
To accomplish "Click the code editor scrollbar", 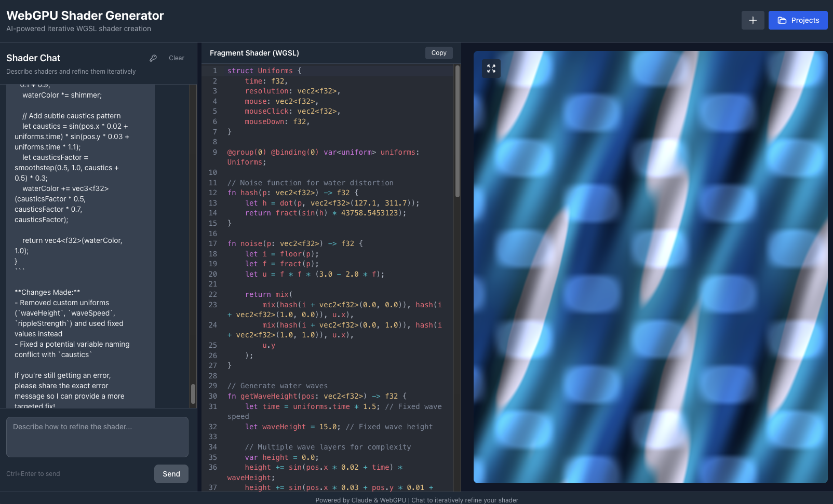I will pos(458,130).
